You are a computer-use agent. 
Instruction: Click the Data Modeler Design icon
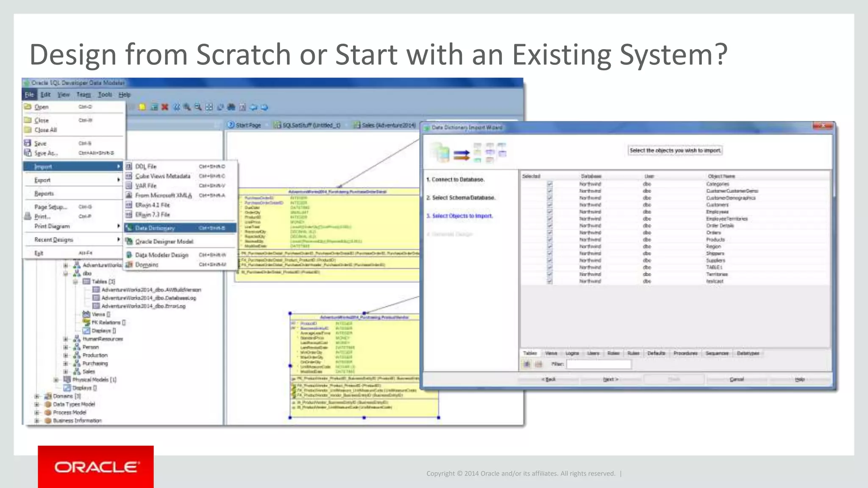pos(129,255)
